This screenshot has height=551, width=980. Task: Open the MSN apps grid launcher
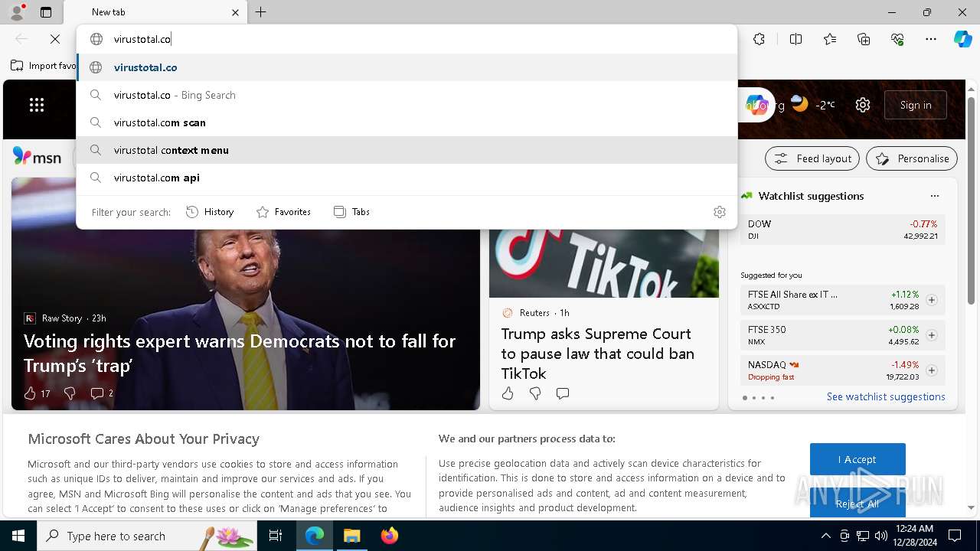37,105
